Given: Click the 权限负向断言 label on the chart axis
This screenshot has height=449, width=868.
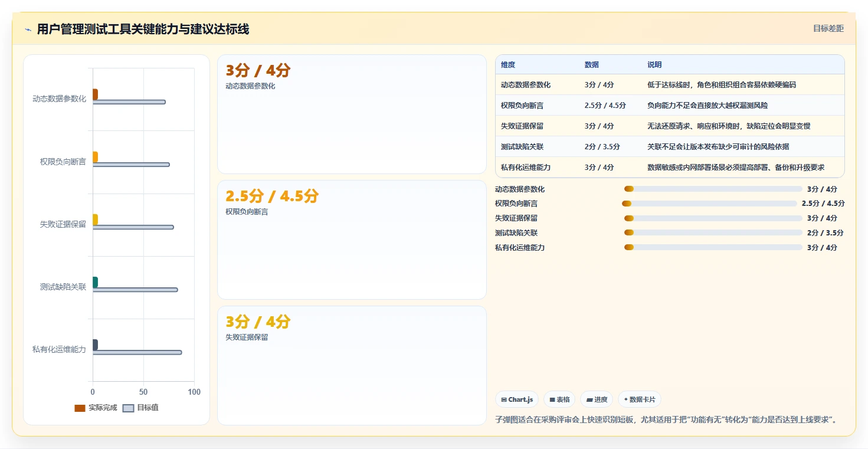Looking at the screenshot, I should (63, 162).
